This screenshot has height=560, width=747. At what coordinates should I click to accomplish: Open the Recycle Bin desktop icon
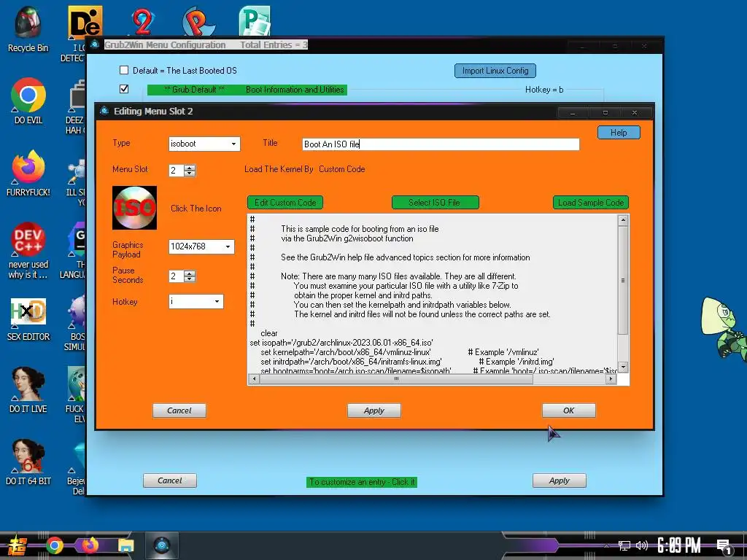28,28
